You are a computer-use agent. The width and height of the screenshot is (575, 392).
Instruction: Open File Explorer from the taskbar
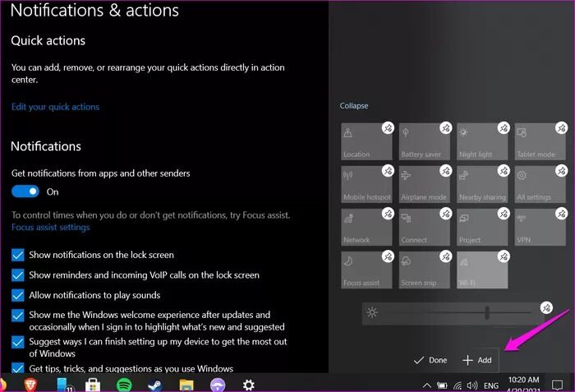(186, 385)
